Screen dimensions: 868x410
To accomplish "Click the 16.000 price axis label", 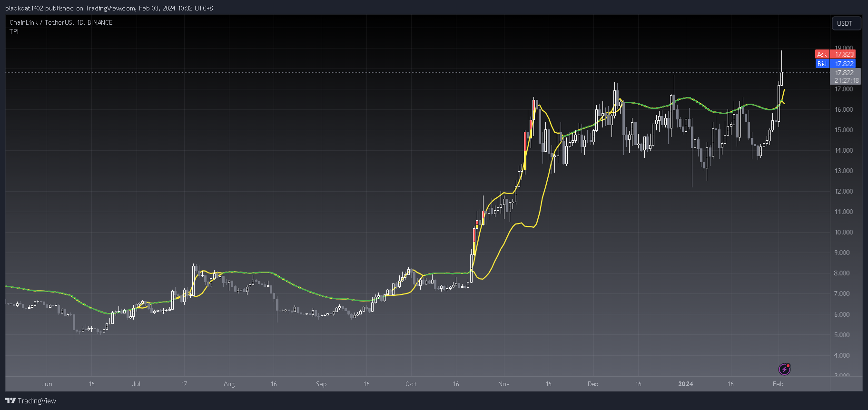I will (x=844, y=109).
